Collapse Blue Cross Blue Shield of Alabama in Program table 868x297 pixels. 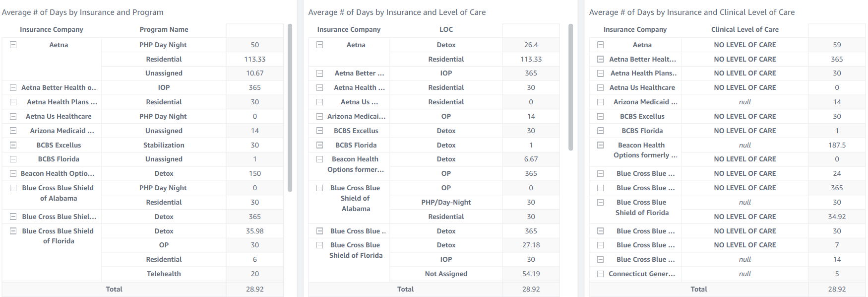(x=13, y=188)
